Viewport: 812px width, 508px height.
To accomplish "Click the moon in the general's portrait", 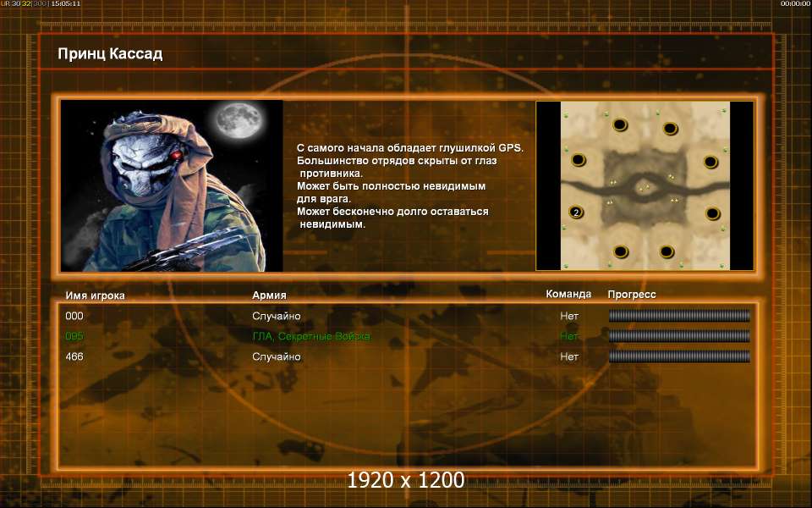I will tap(239, 120).
